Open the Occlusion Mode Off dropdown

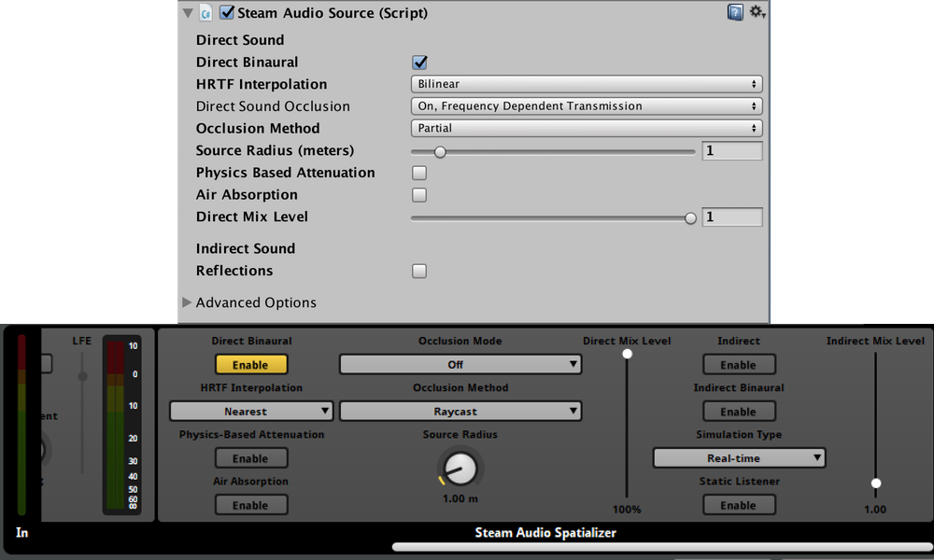(460, 365)
